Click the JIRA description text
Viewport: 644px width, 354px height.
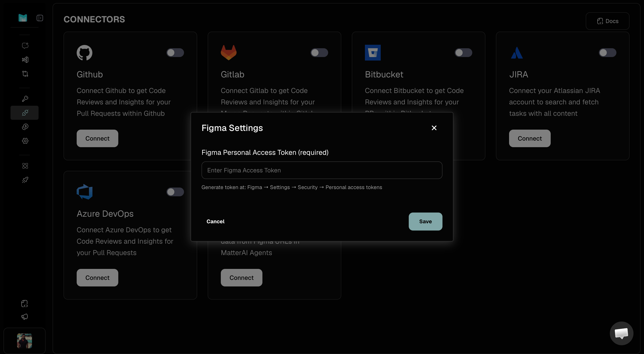[x=554, y=102]
